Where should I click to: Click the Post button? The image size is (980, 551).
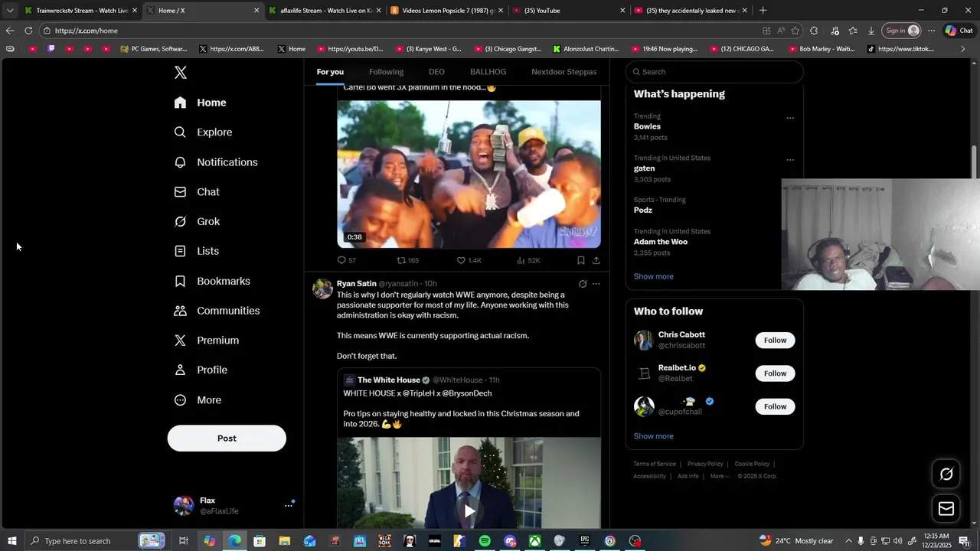point(227,439)
